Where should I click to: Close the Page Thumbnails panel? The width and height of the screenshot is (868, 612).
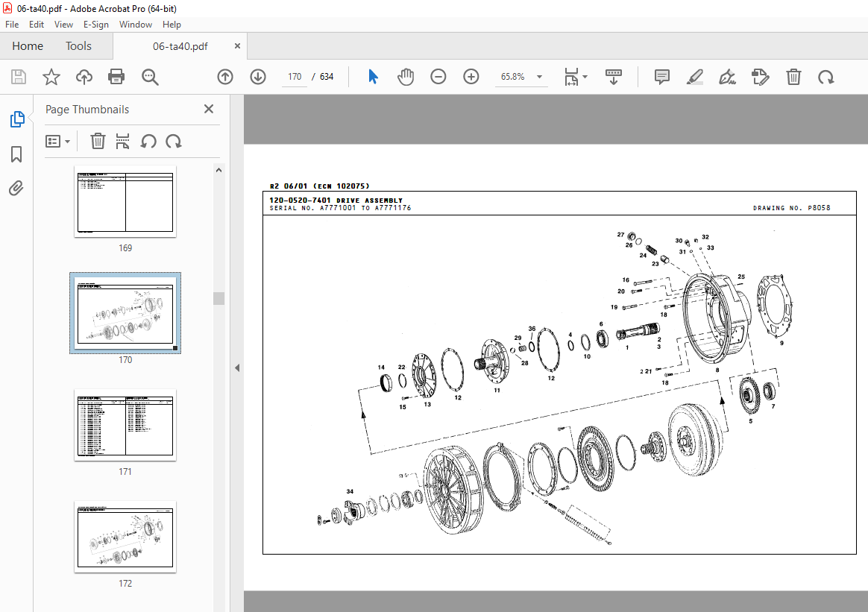209,110
